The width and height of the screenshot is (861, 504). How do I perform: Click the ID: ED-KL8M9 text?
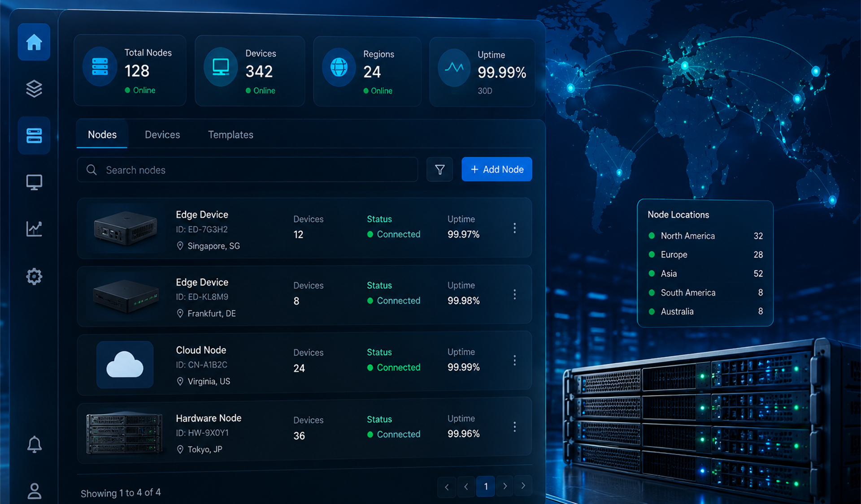(202, 297)
